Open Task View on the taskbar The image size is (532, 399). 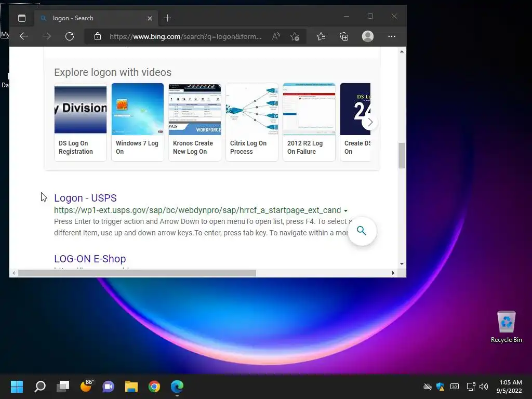63,387
